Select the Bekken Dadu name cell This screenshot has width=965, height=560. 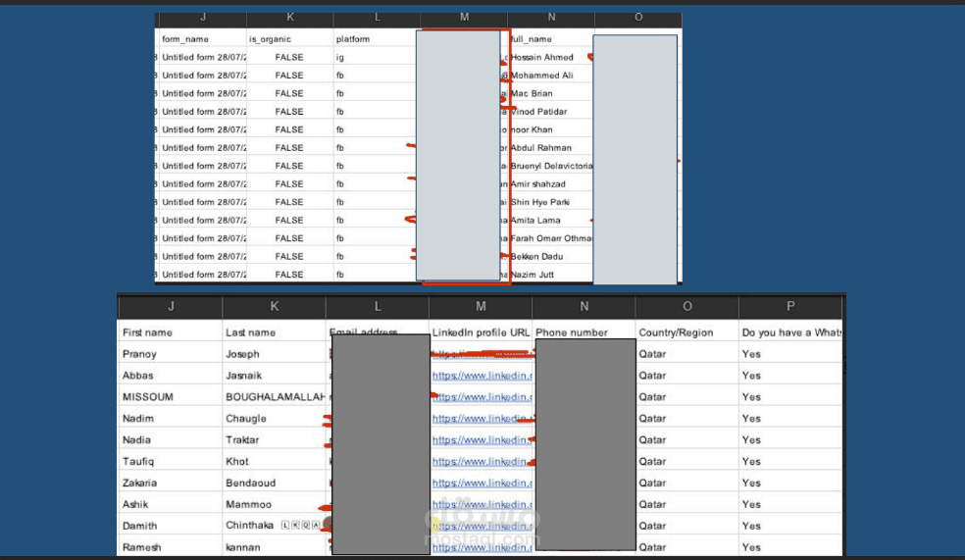pyautogui.click(x=551, y=256)
